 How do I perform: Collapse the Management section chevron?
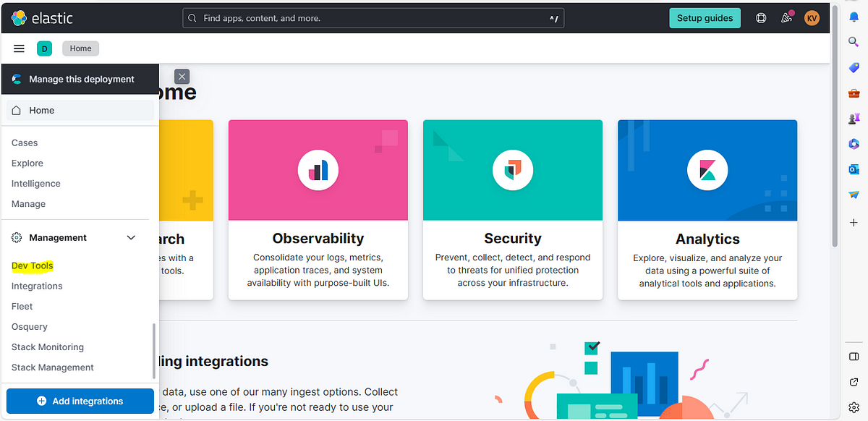pyautogui.click(x=131, y=237)
